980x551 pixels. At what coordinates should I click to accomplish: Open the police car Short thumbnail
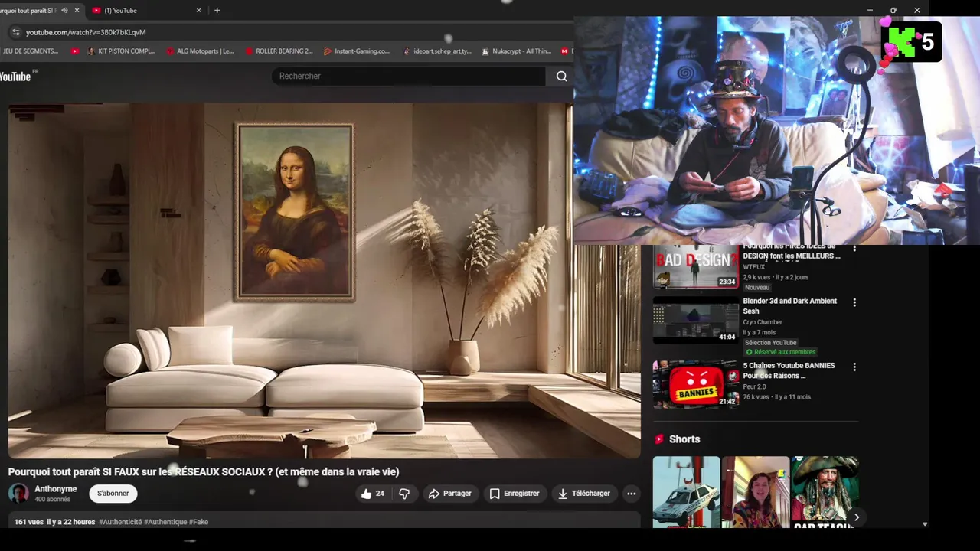coord(686,492)
